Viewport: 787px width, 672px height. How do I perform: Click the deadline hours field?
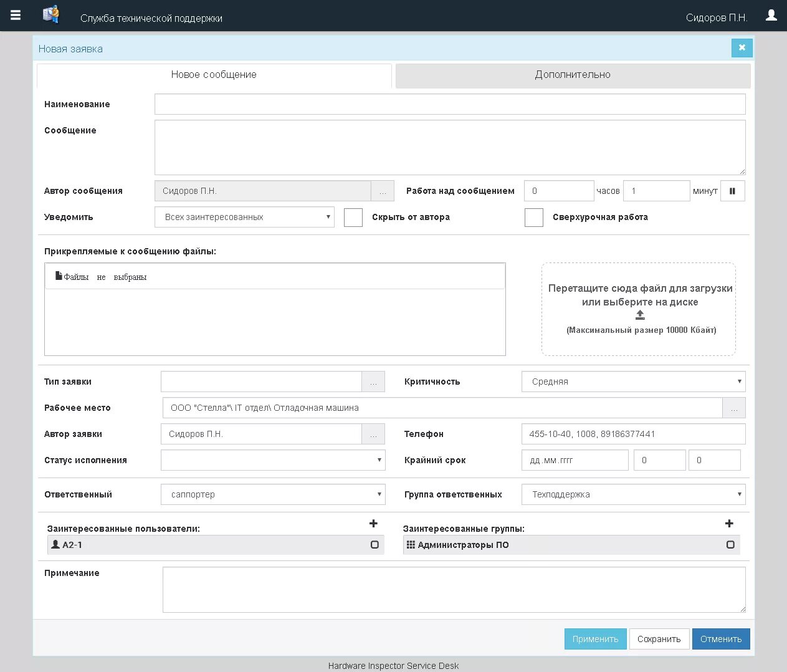coord(659,460)
